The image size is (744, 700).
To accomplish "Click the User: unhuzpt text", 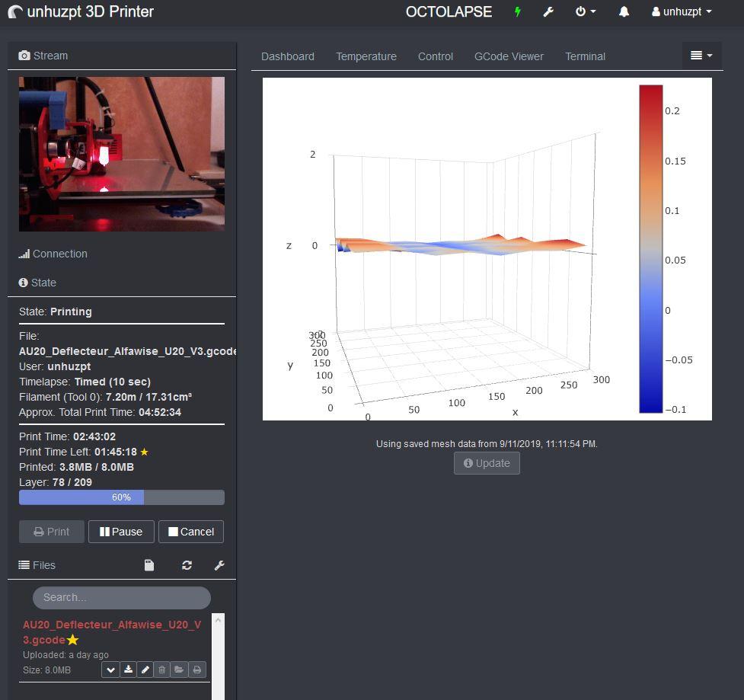I will click(55, 367).
